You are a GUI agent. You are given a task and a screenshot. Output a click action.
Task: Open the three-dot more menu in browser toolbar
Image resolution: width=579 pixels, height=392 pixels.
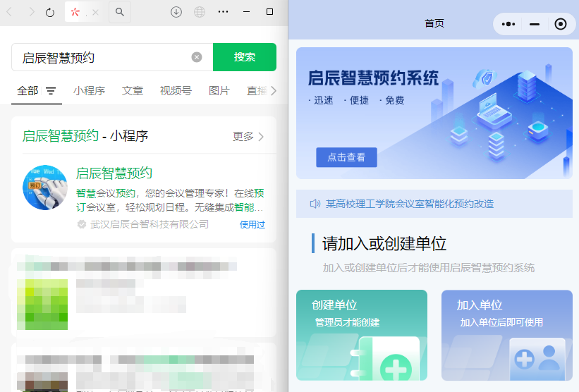223,12
